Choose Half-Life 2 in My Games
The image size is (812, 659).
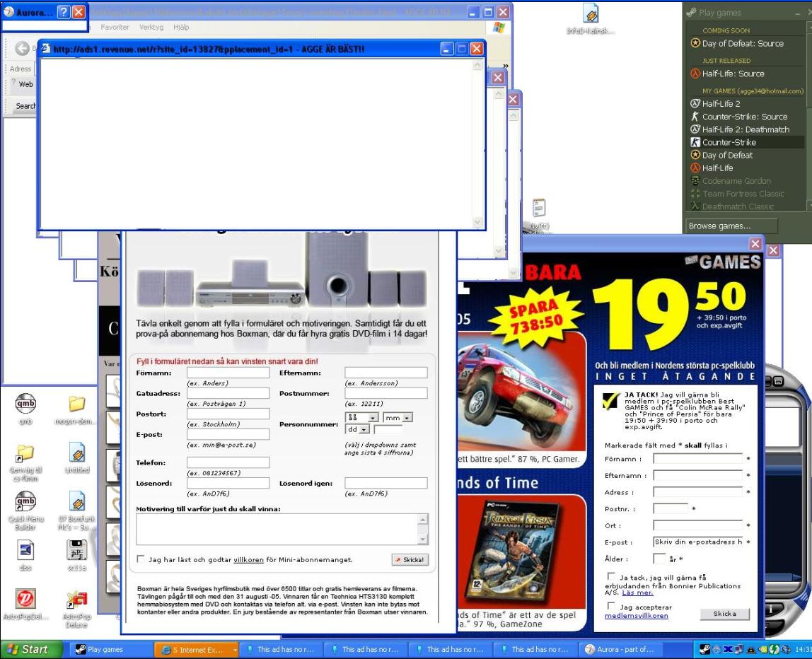point(721,103)
